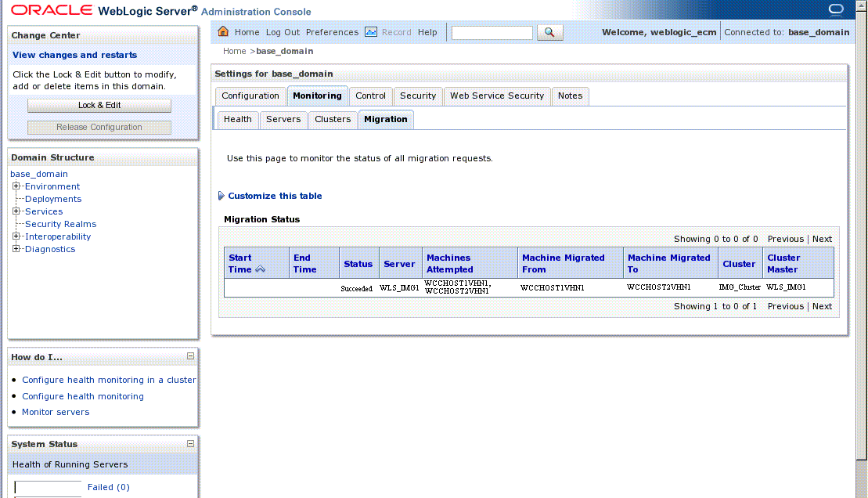Open the Configure health monitoring link
The height and width of the screenshot is (498, 868).
82,396
